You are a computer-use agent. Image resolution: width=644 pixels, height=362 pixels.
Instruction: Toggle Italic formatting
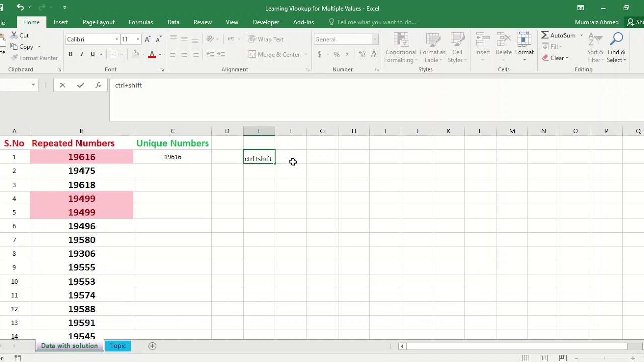click(x=82, y=54)
